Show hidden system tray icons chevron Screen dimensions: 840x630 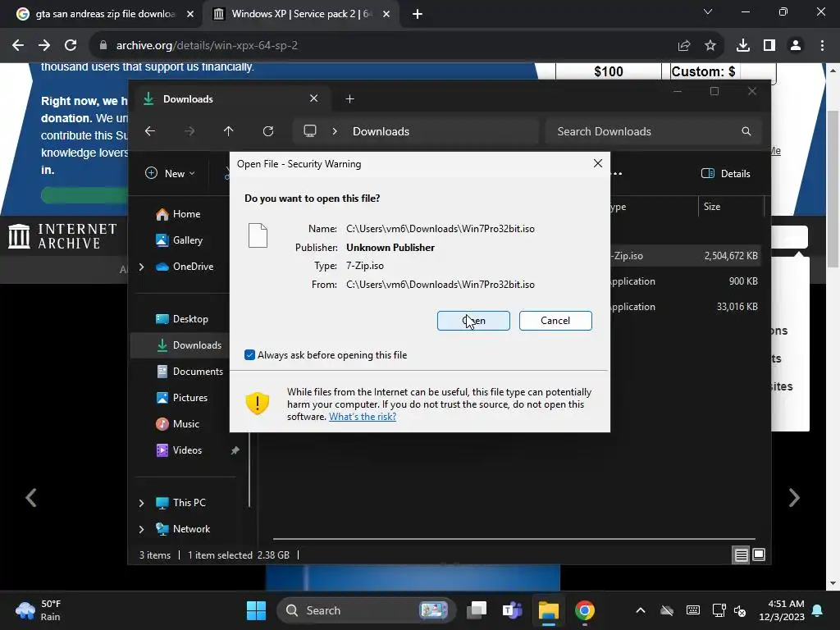click(x=640, y=610)
